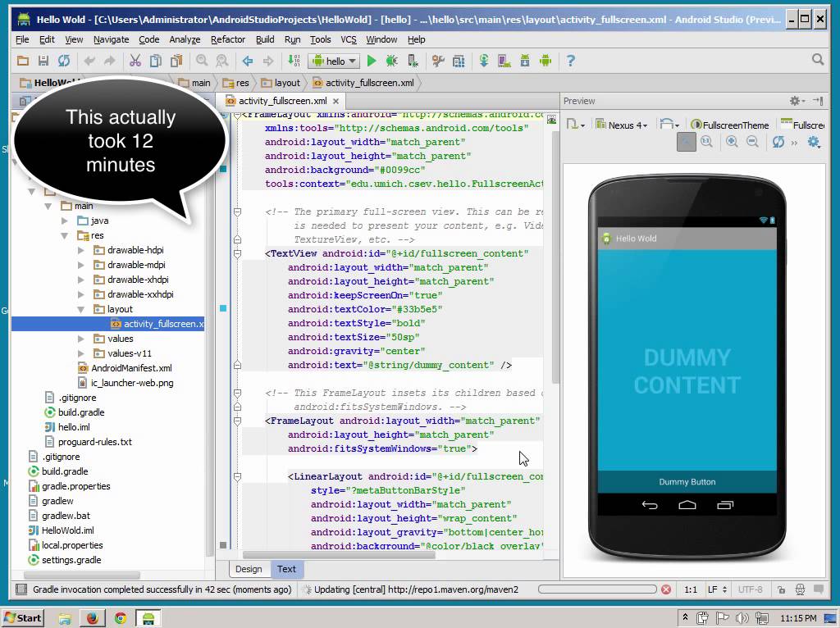Open Chrome from the taskbar
The image size is (840, 628).
point(121,618)
